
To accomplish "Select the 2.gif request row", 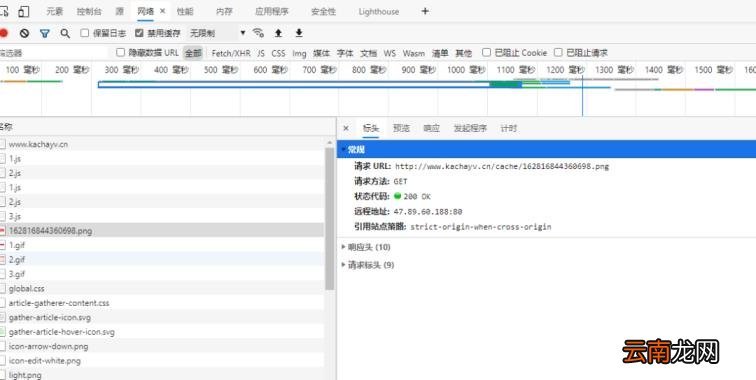I will coord(162,259).
